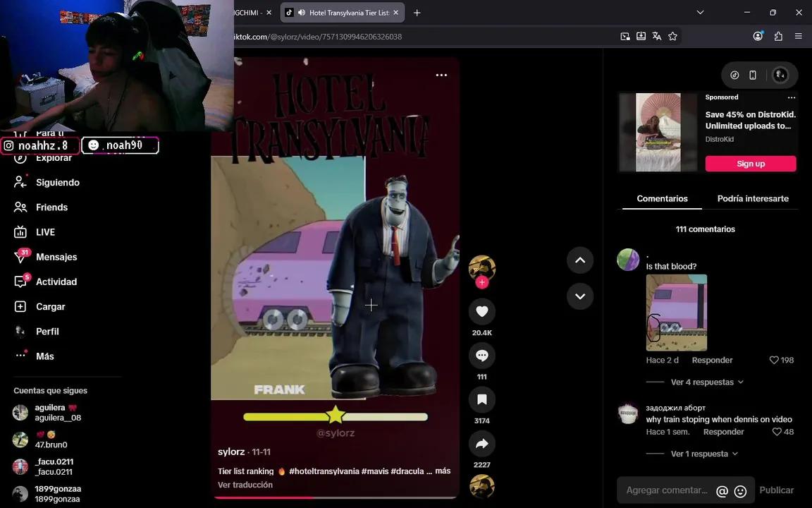The width and height of the screenshot is (812, 508).
Task: Like the 'Is that blood?' comment
Action: pyautogui.click(x=774, y=360)
